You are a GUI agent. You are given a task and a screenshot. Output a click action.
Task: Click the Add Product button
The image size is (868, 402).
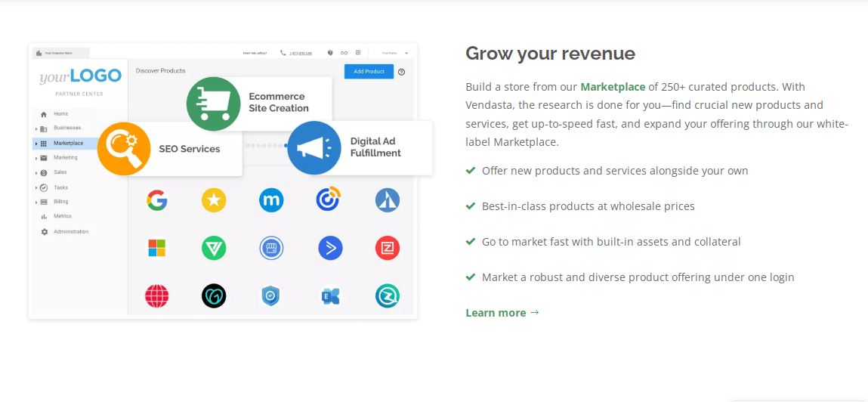pyautogui.click(x=369, y=72)
